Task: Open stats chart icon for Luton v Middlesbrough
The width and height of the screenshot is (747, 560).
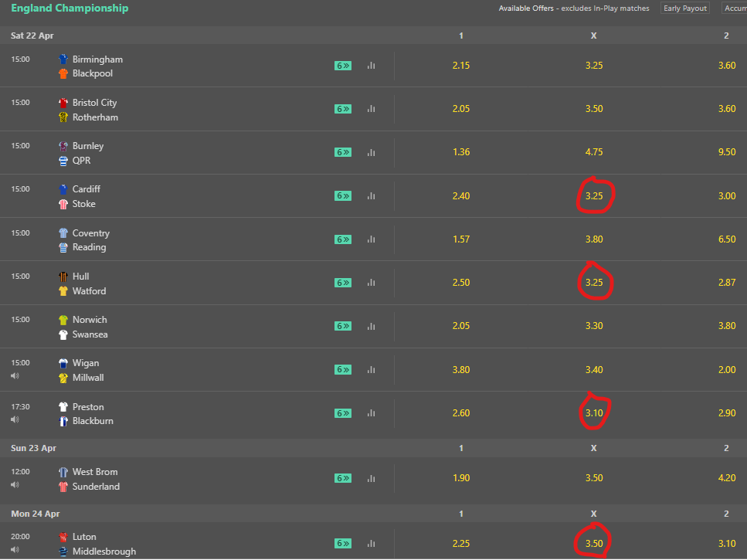Action: [371, 543]
